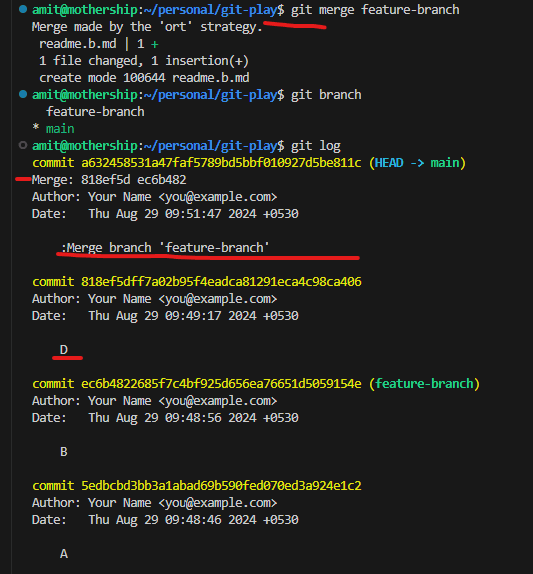Click the '(feature-branch)' ref label in log

point(424,384)
